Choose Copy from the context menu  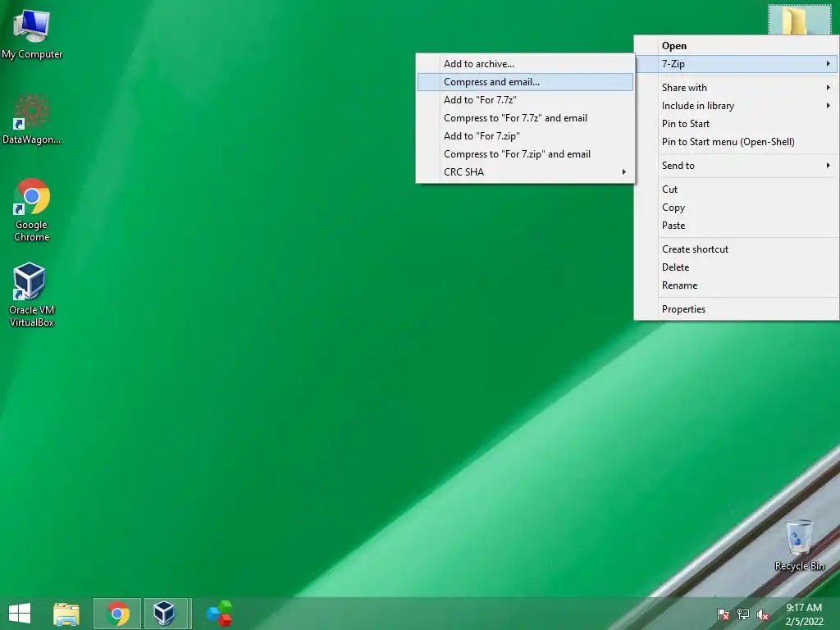(x=736, y=208)
